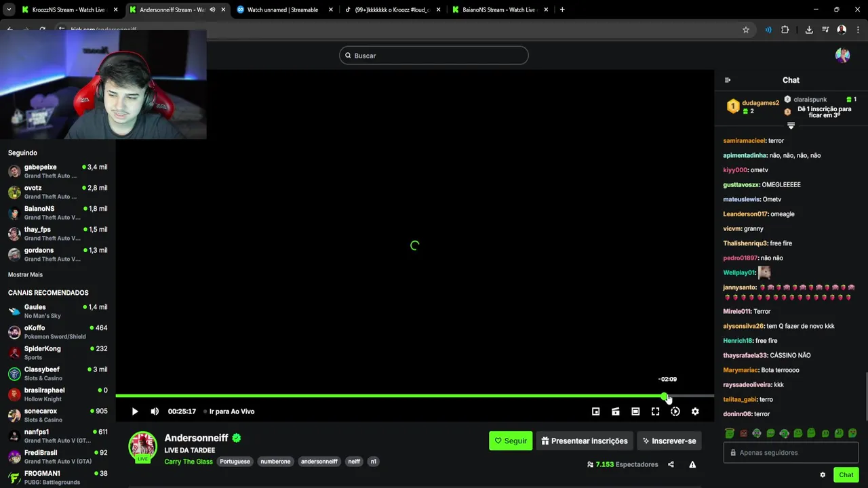
Task: Open thay_fps channel in sidebar
Action: (58, 233)
